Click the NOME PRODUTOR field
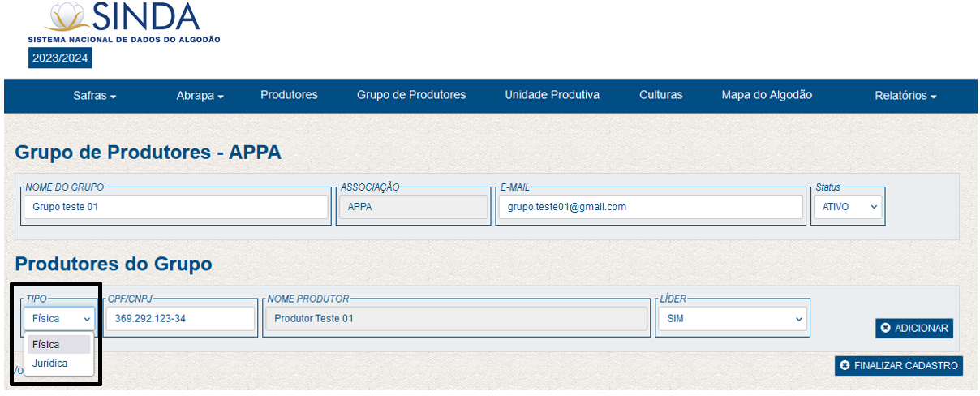980x396 pixels. click(457, 319)
